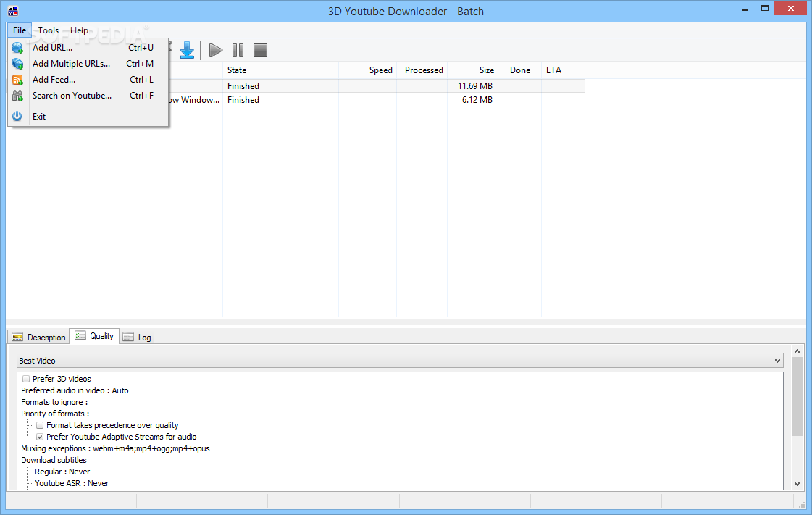Click Finished state of 11.69 MB row
The image size is (812, 515).
[243, 86]
